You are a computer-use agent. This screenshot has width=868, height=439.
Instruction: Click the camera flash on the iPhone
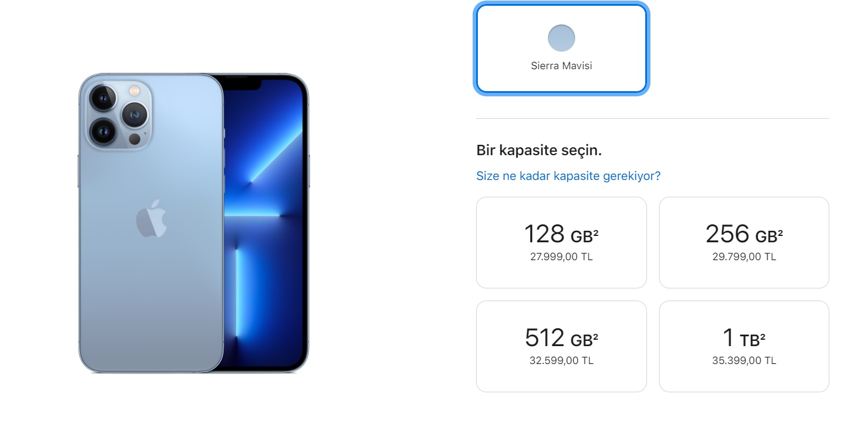pos(135,91)
